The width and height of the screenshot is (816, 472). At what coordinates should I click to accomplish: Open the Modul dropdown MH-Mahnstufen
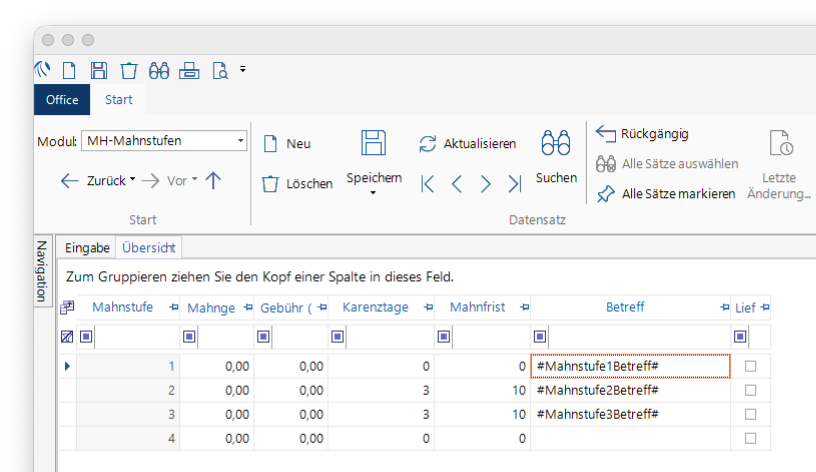pyautogui.click(x=241, y=141)
